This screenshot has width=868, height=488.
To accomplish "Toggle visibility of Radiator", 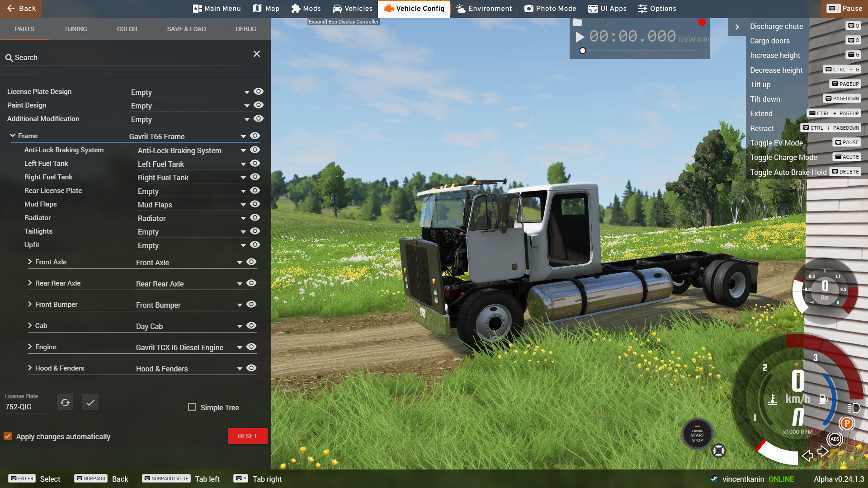I will 255,217.
